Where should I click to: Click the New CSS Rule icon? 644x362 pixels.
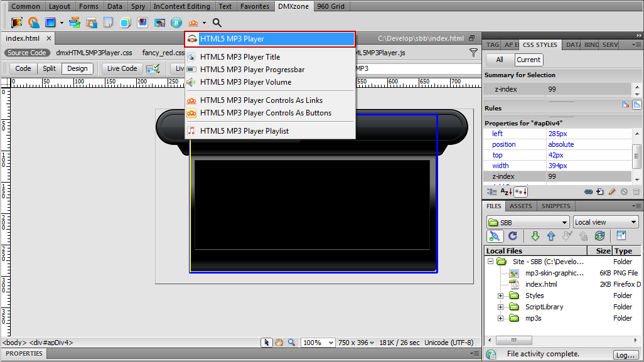coord(600,192)
